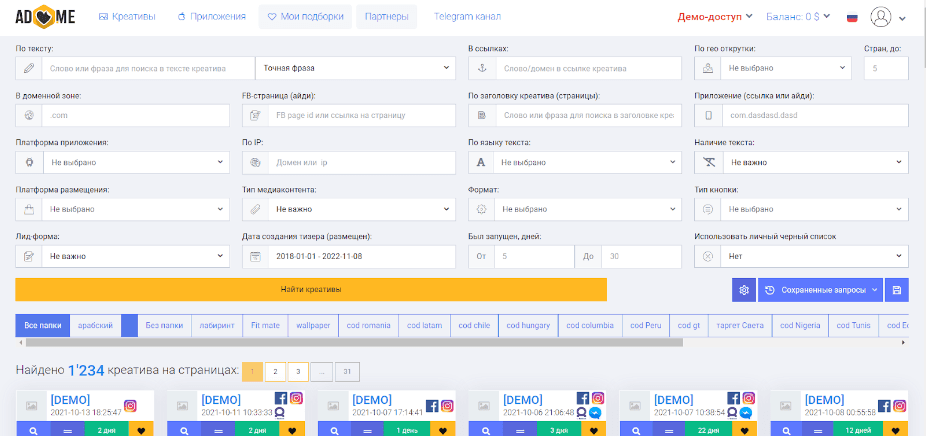Screen dimensions: 928x438
Task: Click the Russian flag language icon
Action: click(x=824, y=17)
